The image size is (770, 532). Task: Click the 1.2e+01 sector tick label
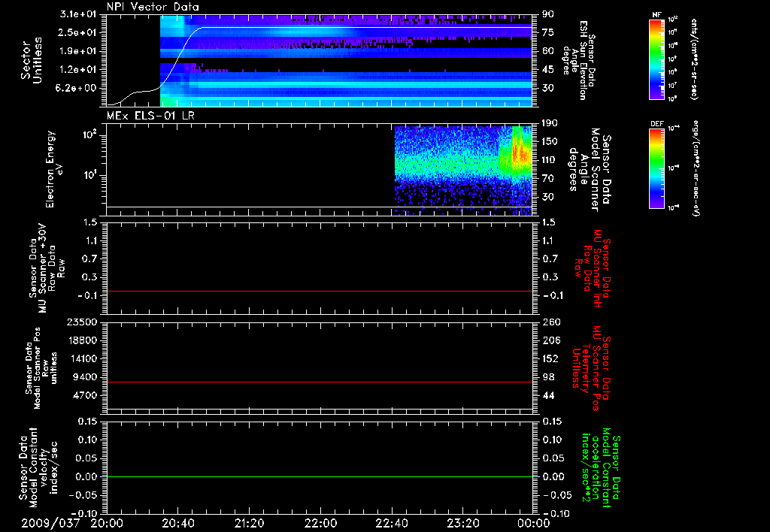pyautogui.click(x=78, y=70)
